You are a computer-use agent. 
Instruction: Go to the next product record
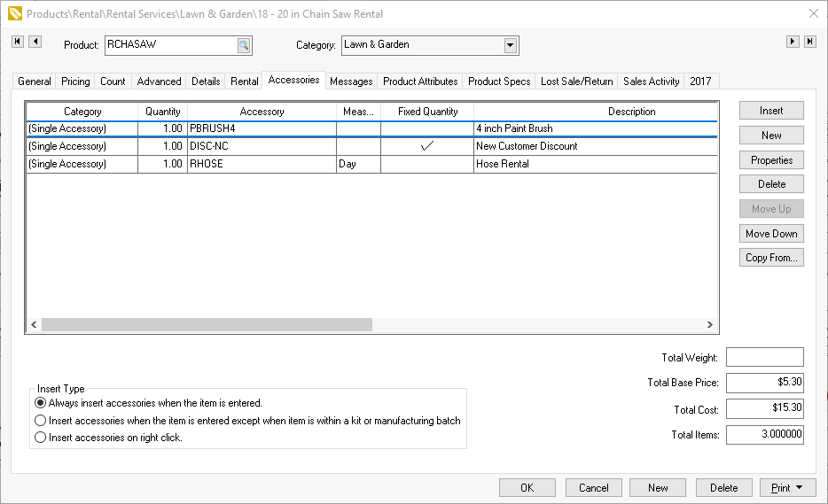793,41
